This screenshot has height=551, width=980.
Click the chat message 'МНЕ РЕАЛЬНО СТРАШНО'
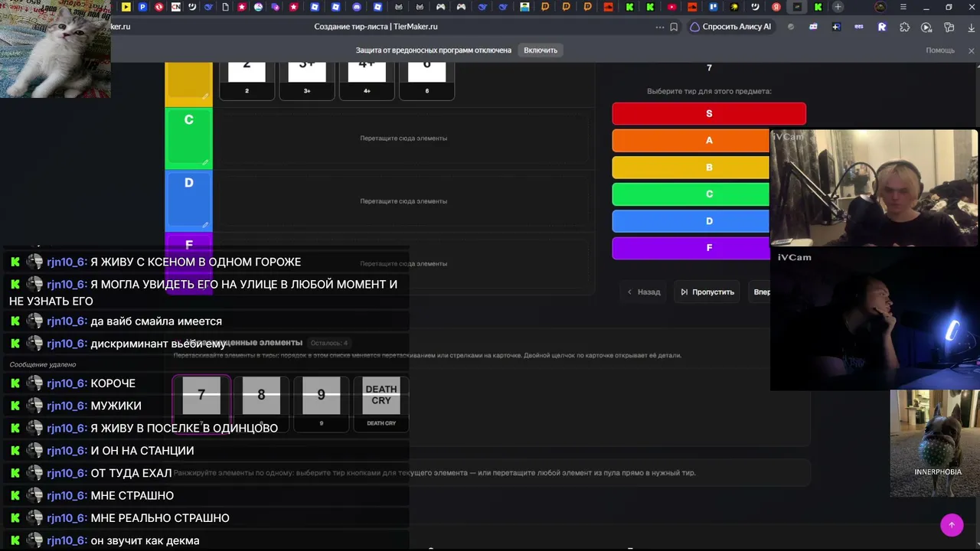pos(160,518)
